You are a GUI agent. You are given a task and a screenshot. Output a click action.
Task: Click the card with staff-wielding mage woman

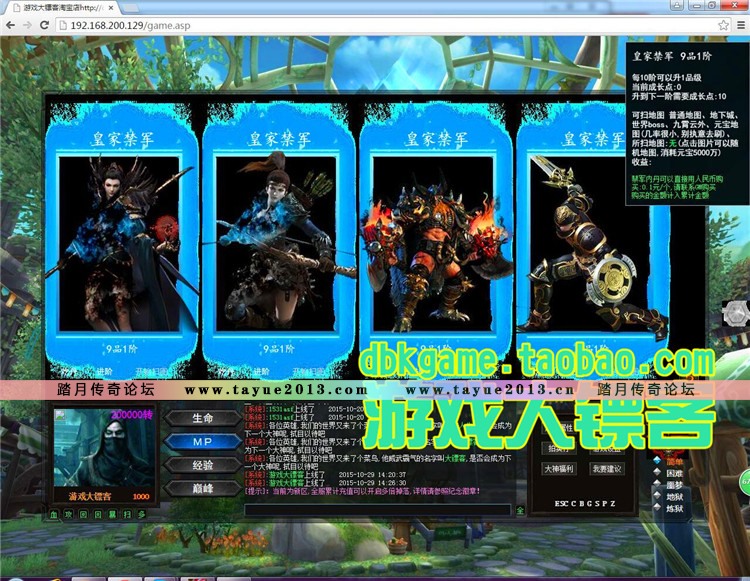[121, 241]
